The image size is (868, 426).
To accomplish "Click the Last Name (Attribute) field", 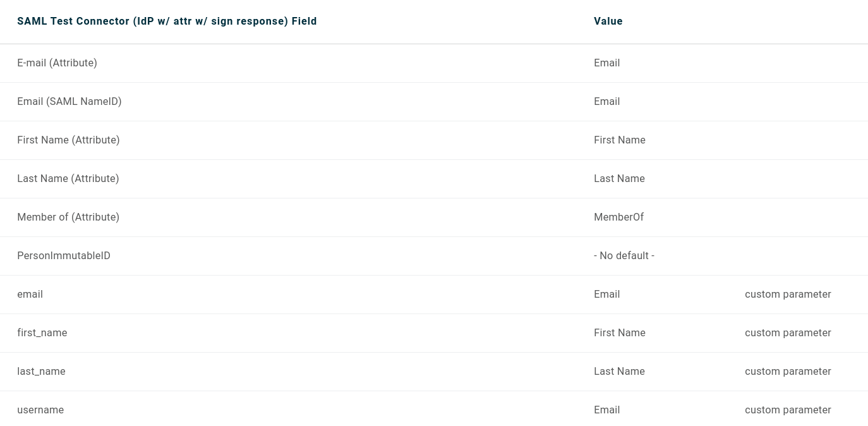I will (x=68, y=179).
